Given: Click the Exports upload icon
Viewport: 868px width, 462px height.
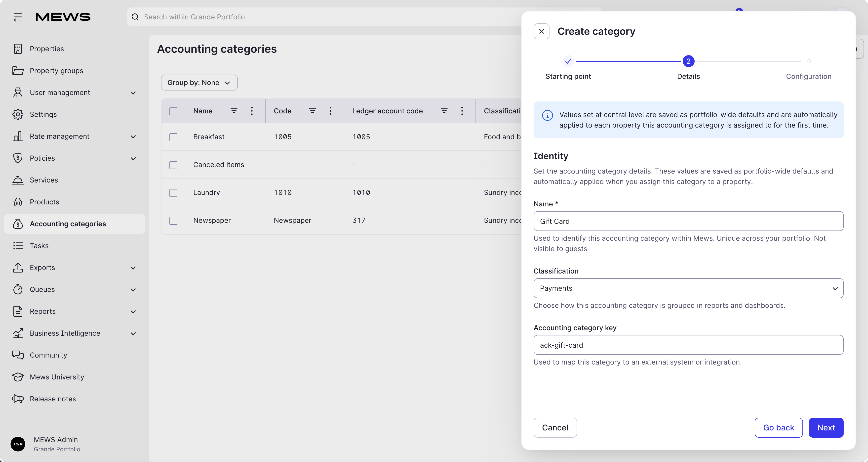Looking at the screenshot, I should [18, 267].
